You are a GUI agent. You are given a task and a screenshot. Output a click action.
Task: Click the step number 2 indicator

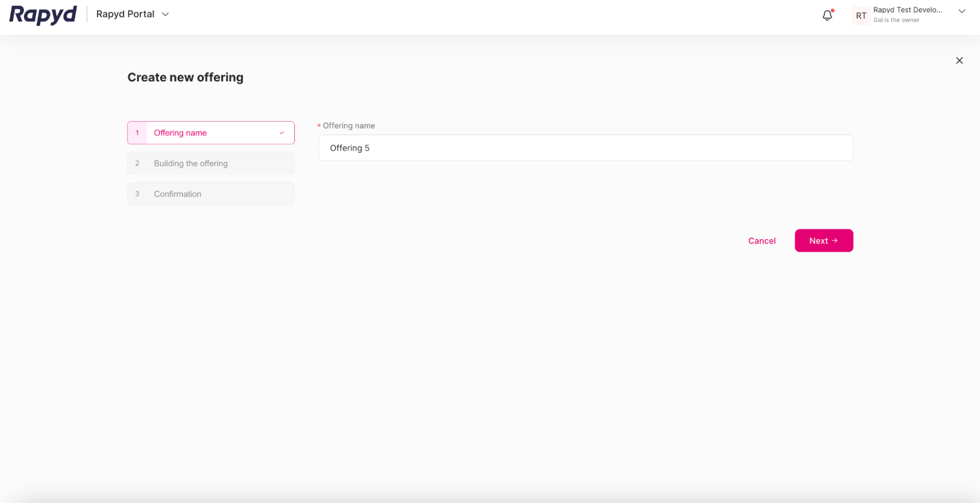pos(137,163)
